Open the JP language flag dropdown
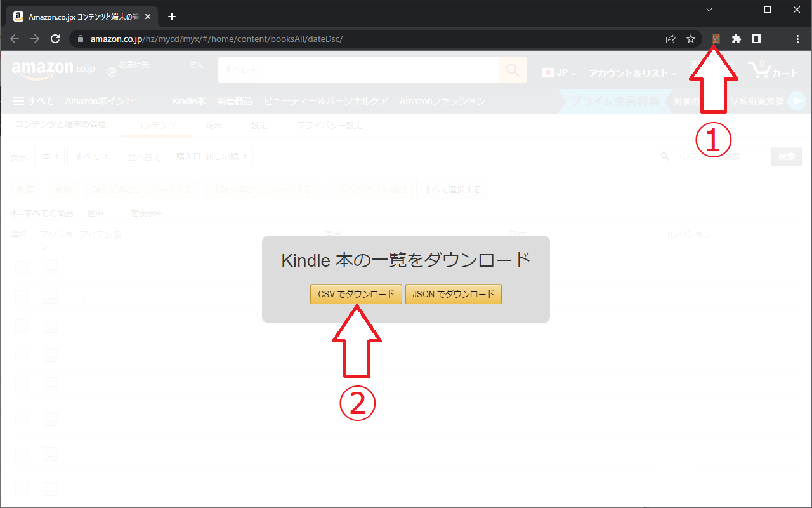The width and height of the screenshot is (812, 508). (558, 72)
